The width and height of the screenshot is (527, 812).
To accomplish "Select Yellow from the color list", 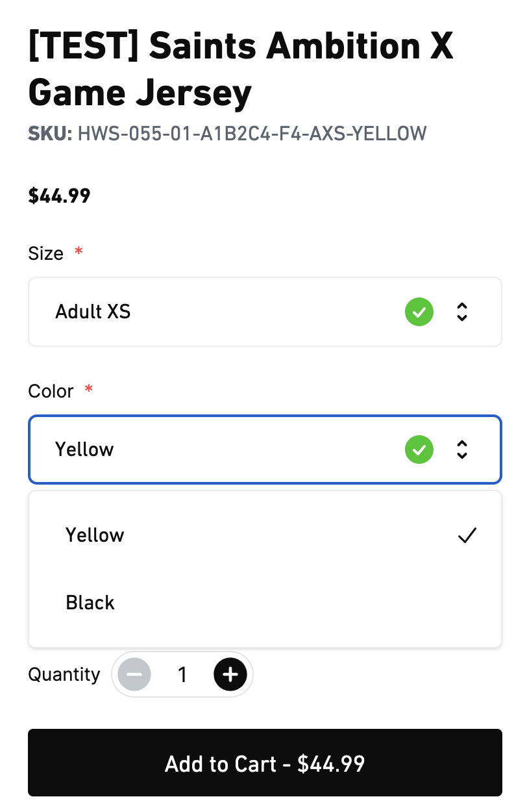I will [x=95, y=535].
